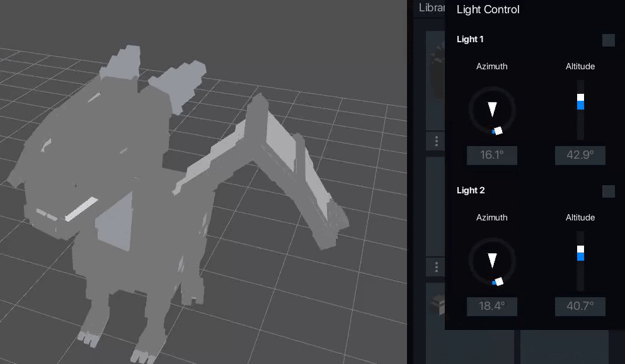This screenshot has height=364, width=625.
Task: Click the Light 2 azimuth direction arrow
Action: (x=492, y=260)
